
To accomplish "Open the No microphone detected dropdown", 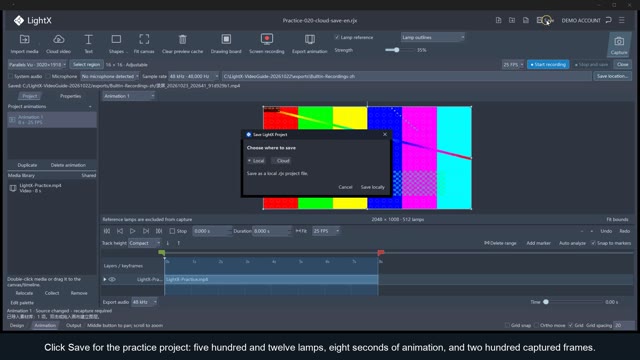I will 109,76.
